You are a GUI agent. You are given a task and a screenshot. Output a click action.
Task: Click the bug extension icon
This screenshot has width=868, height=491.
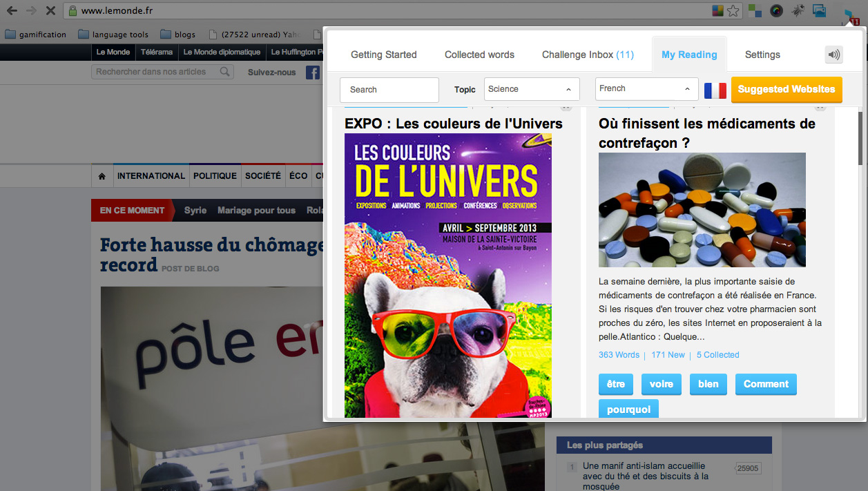(x=798, y=10)
